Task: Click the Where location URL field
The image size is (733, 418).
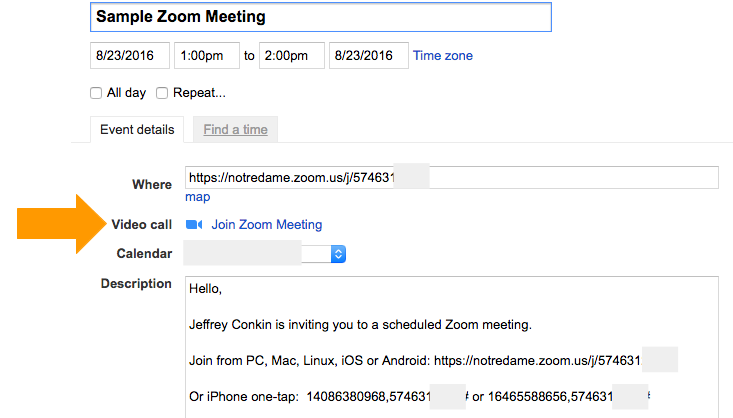Action: pos(451,178)
